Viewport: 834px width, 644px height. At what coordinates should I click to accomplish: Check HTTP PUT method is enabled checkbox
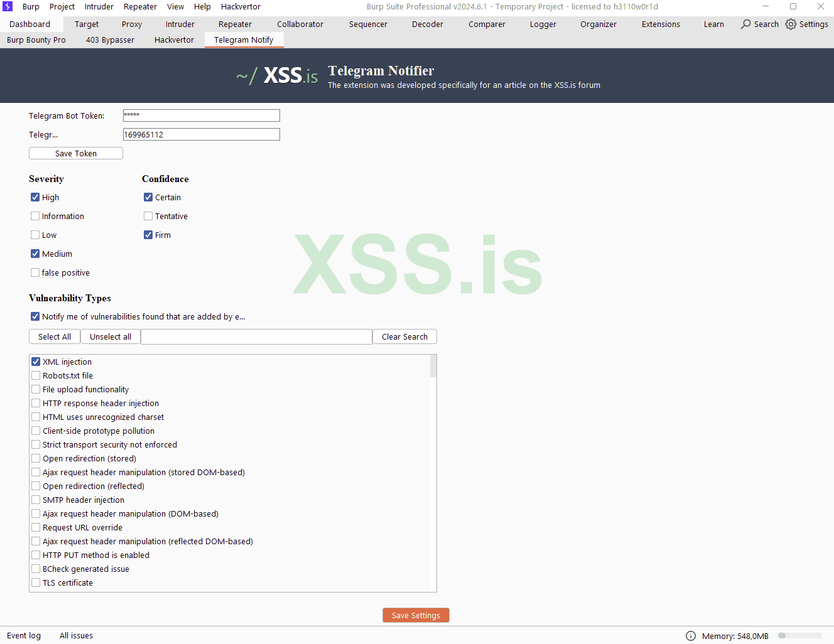point(36,555)
